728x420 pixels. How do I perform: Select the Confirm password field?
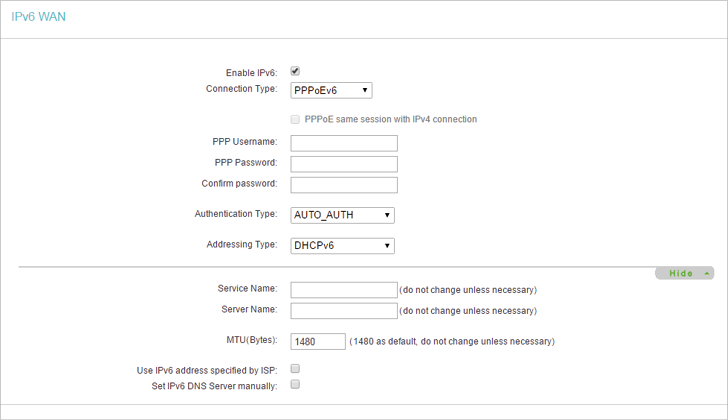(x=344, y=185)
